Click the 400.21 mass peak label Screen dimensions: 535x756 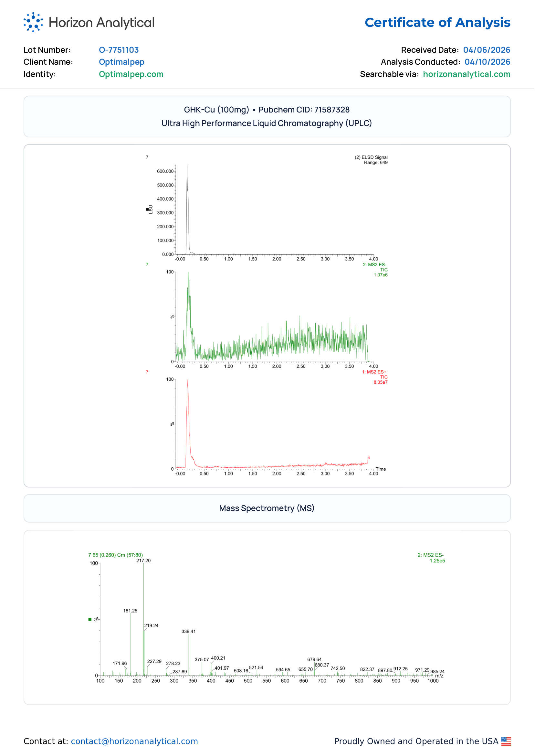[x=218, y=659]
